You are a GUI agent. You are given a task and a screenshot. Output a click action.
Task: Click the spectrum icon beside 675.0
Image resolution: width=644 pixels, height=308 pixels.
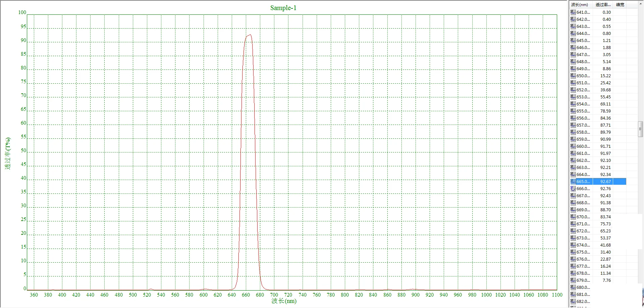(573, 252)
